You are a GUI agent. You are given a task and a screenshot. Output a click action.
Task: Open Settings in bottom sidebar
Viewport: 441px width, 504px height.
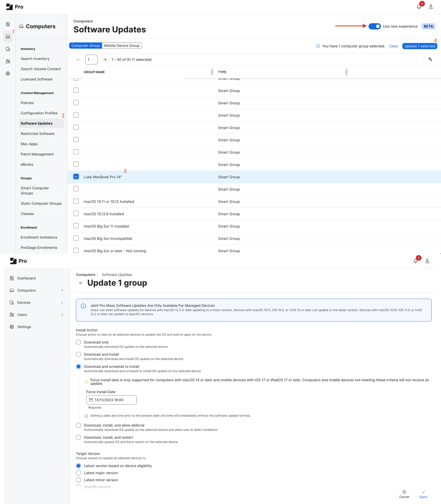[x=24, y=327]
